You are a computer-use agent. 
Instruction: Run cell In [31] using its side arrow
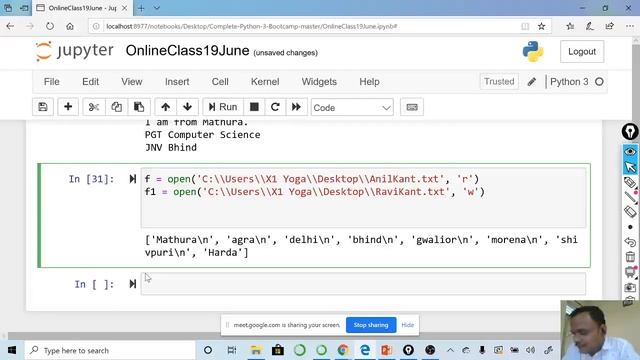tap(133, 179)
